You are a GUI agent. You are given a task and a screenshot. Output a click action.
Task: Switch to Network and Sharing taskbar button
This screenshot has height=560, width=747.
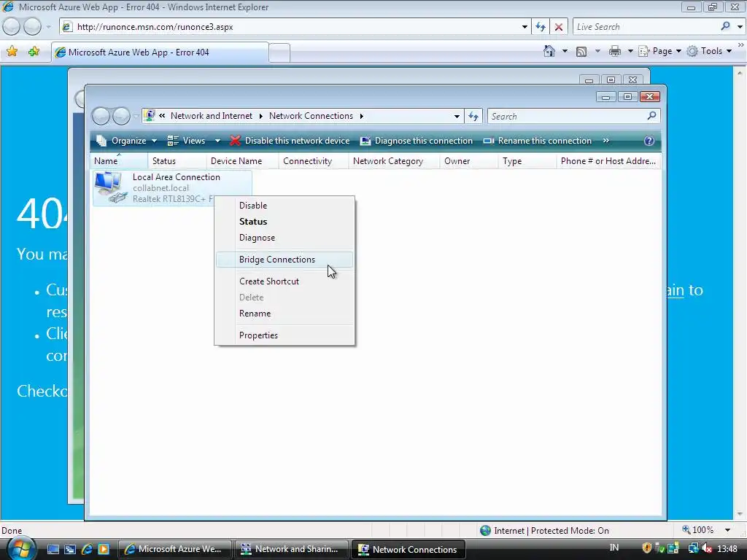tap(292, 549)
